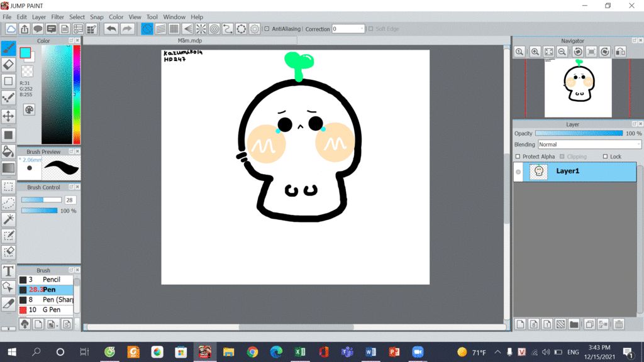Image resolution: width=644 pixels, height=362 pixels.
Task: Open the View menu
Action: 135,17
